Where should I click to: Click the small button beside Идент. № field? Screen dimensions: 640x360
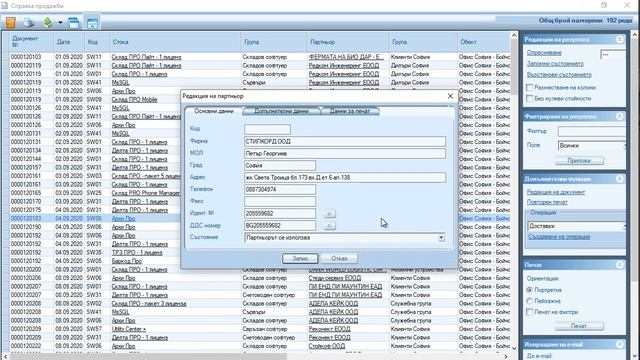coord(329,213)
